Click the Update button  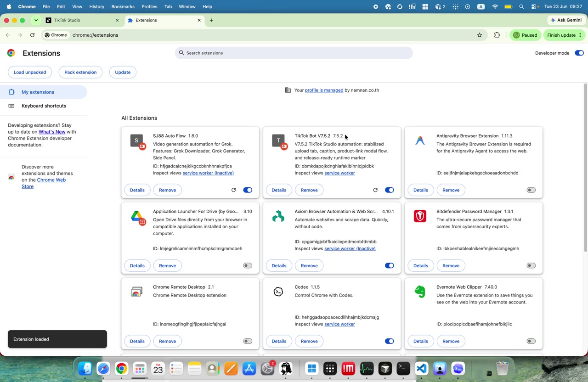click(123, 73)
